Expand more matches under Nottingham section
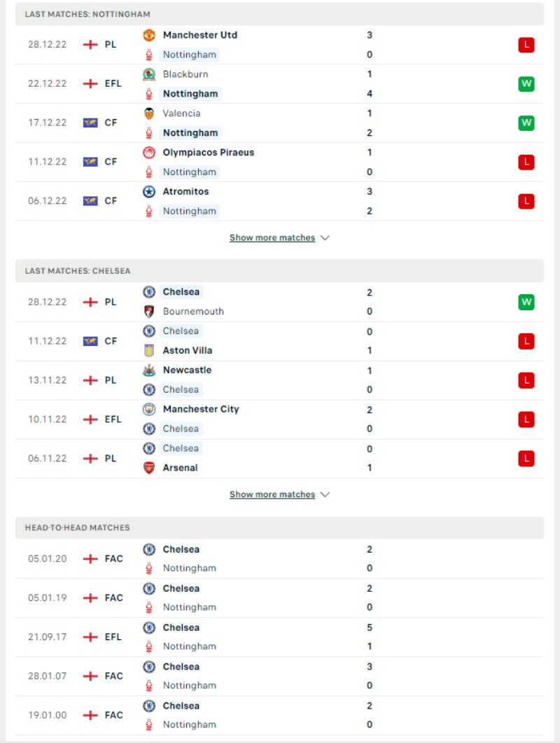Image resolution: width=560 pixels, height=743 pixels. click(272, 238)
